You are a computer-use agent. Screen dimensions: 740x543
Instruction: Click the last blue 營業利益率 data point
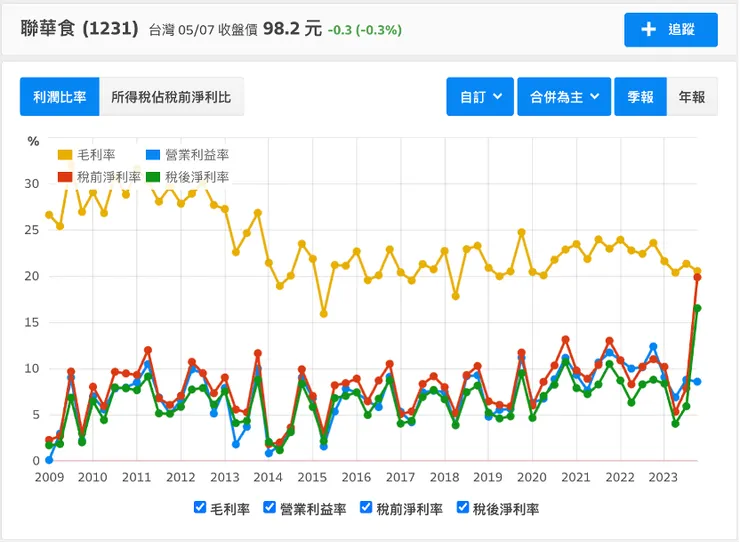697,382
